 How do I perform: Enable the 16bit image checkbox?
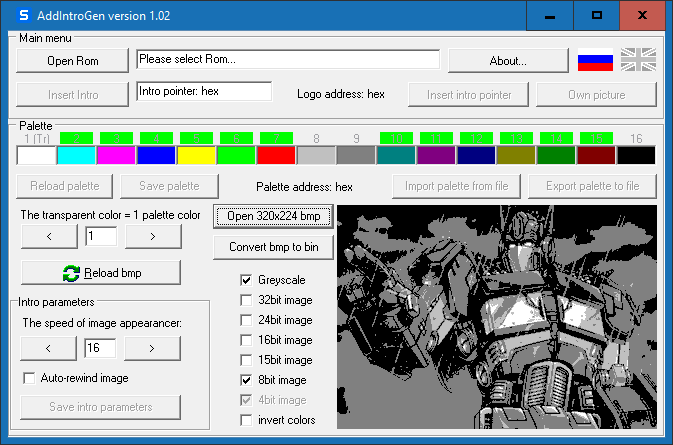(246, 340)
